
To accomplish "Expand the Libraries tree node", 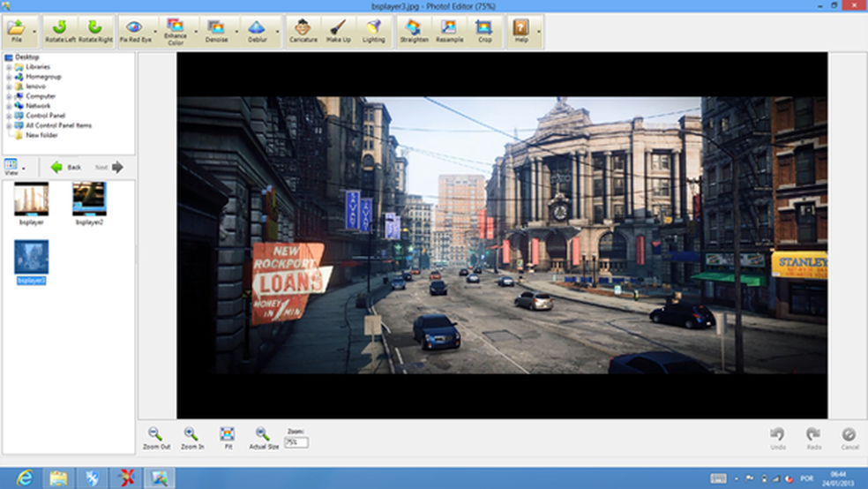I will (8, 67).
